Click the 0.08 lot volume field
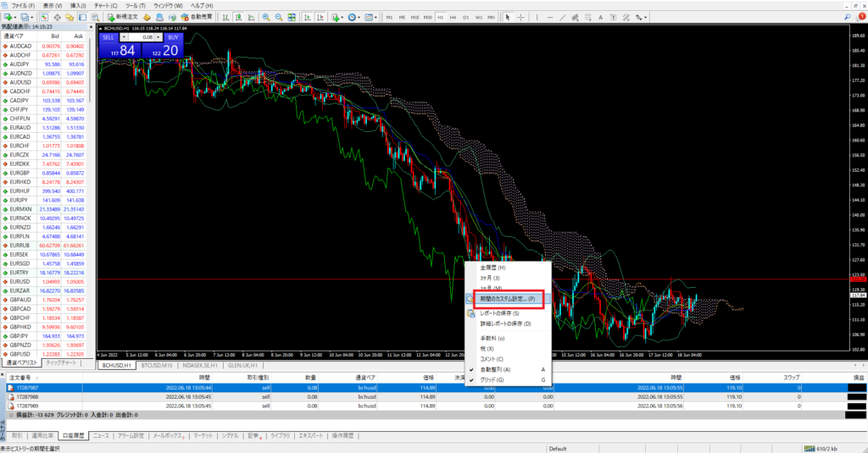This screenshot has height=453, width=868. click(x=141, y=37)
